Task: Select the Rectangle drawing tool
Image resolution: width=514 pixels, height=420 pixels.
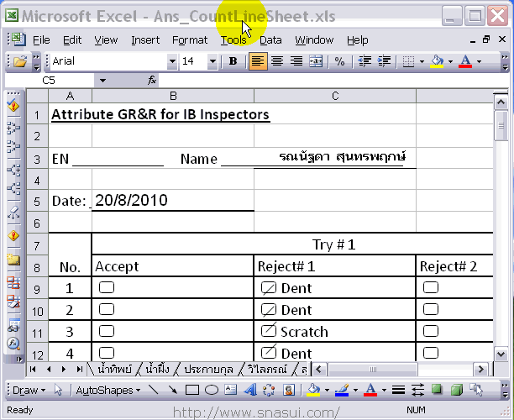Action: 191,390
